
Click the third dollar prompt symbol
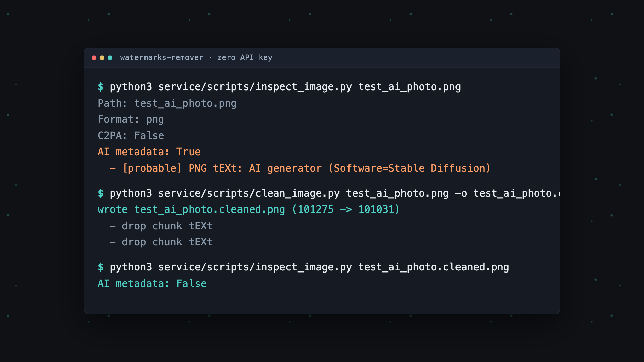click(x=101, y=267)
